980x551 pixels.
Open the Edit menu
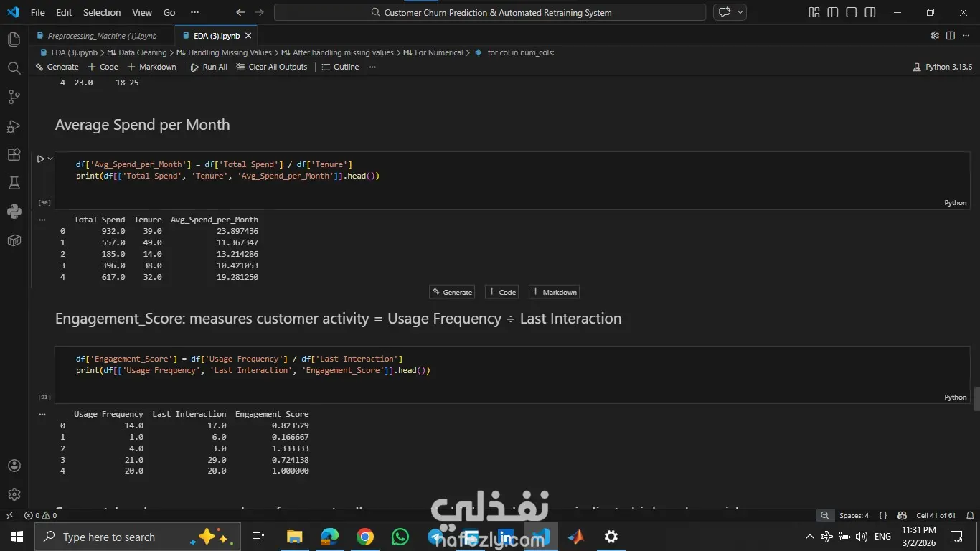64,12
